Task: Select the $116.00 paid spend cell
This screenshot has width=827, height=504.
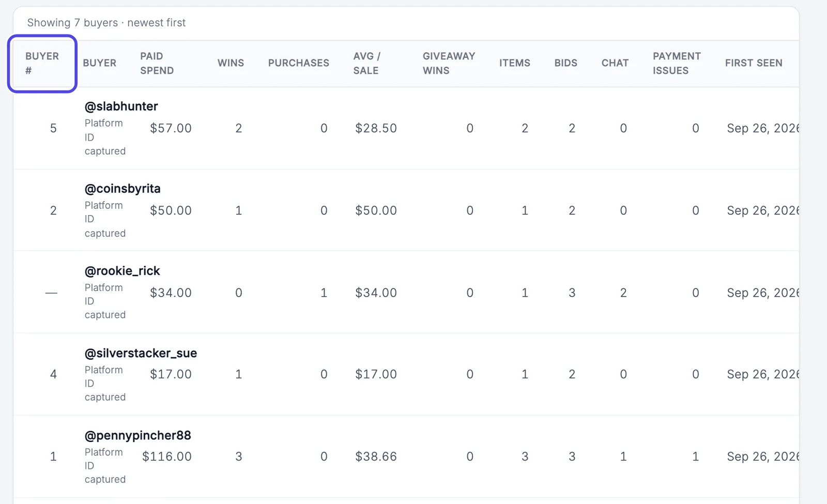Action: [167, 456]
